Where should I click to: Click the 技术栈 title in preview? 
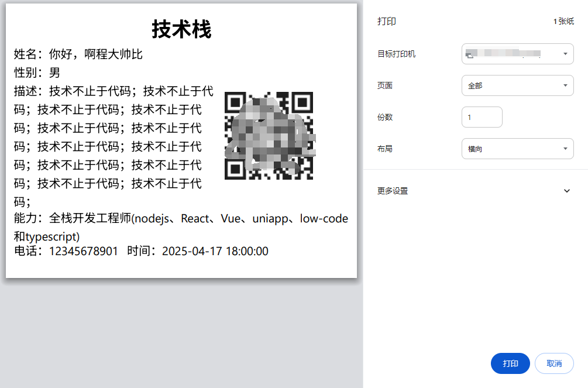tap(181, 29)
